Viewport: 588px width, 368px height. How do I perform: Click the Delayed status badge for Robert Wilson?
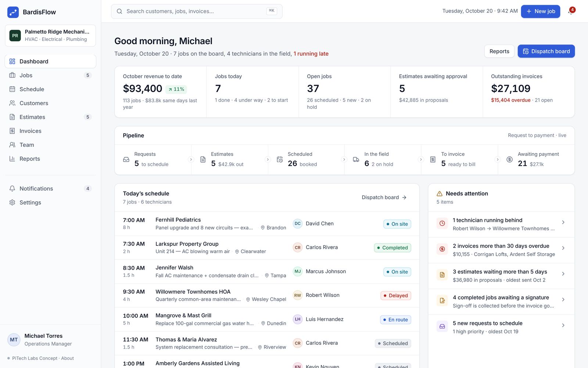point(396,296)
